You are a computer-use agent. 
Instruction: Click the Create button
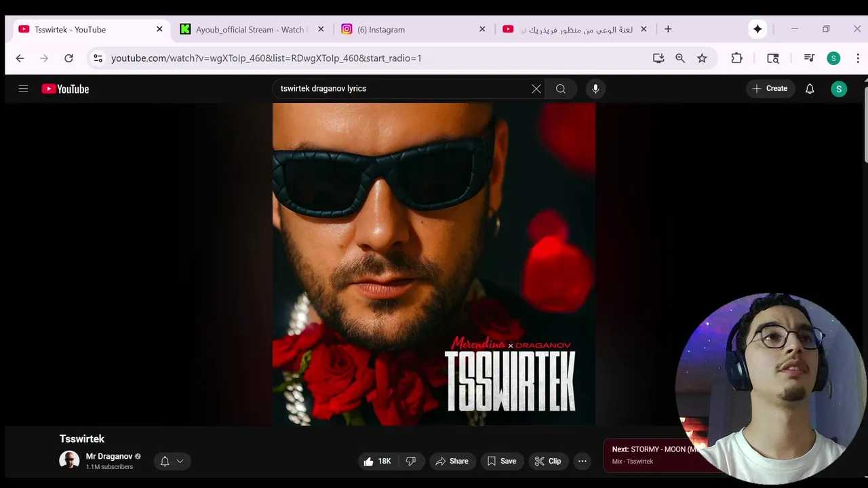point(770,89)
